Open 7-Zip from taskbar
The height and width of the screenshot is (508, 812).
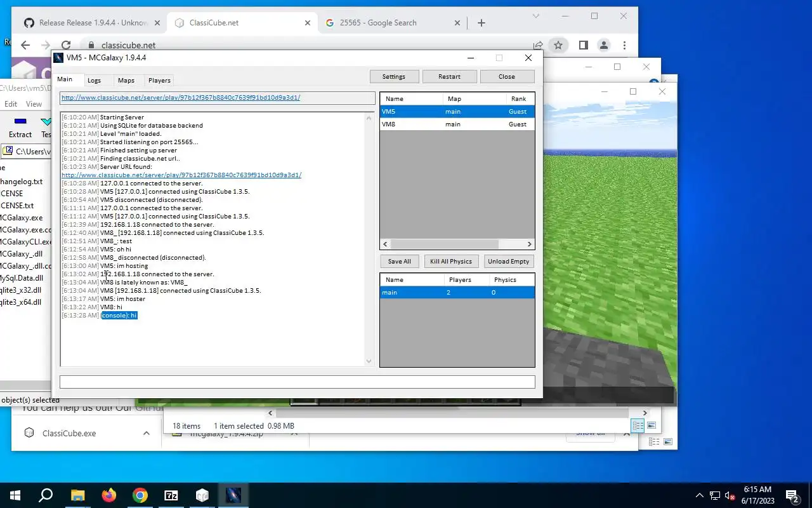(171, 495)
